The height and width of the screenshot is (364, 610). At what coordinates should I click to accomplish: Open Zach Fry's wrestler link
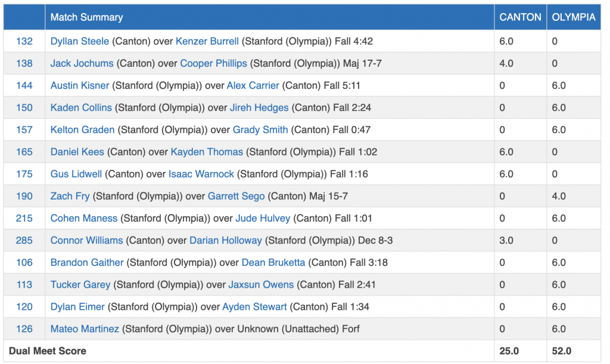[x=70, y=196]
